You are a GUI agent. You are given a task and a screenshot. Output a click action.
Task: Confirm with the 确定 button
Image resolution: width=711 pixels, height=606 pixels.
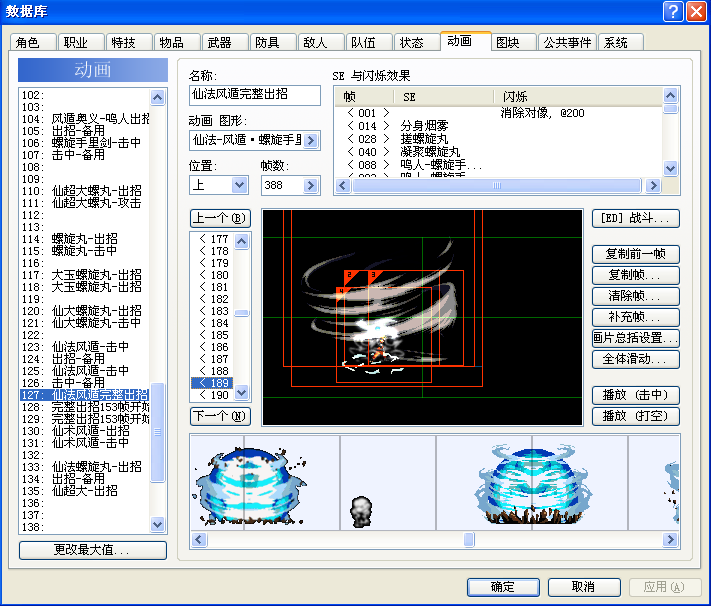tap(503, 587)
